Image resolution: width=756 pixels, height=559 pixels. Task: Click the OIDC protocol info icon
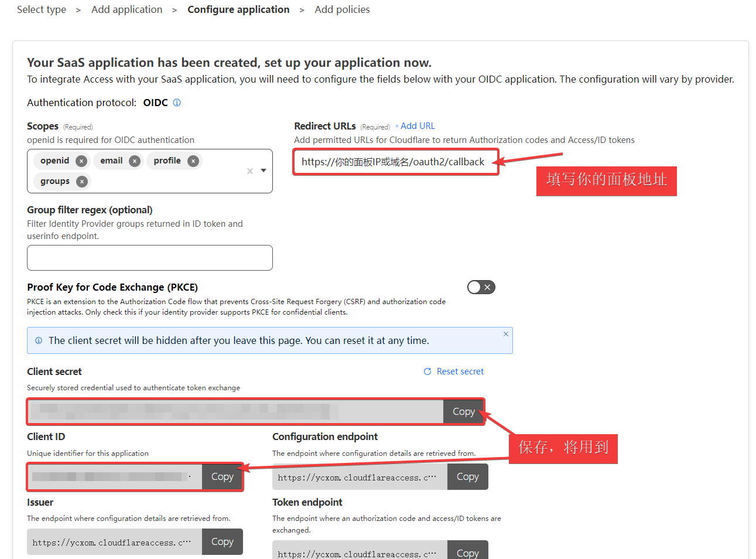[x=177, y=103]
